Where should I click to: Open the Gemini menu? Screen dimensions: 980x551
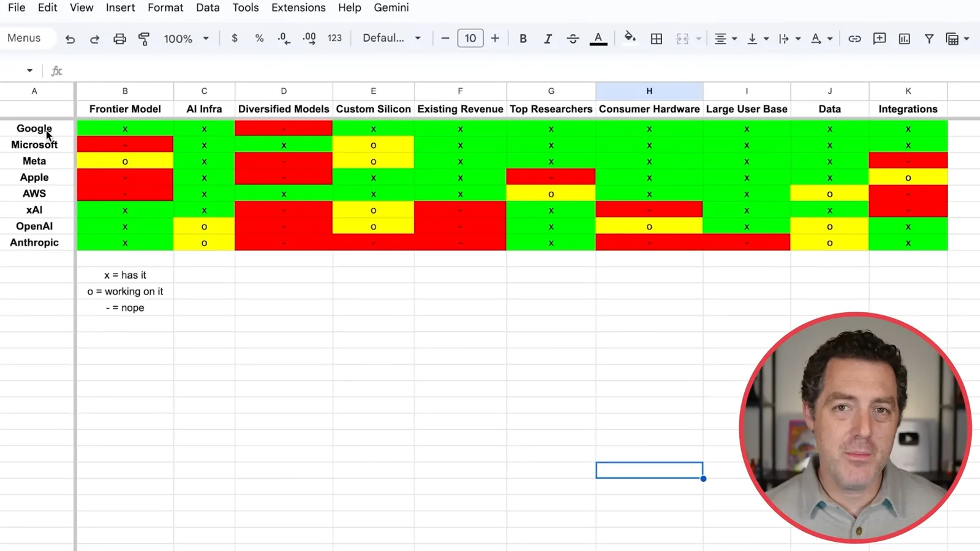[391, 8]
